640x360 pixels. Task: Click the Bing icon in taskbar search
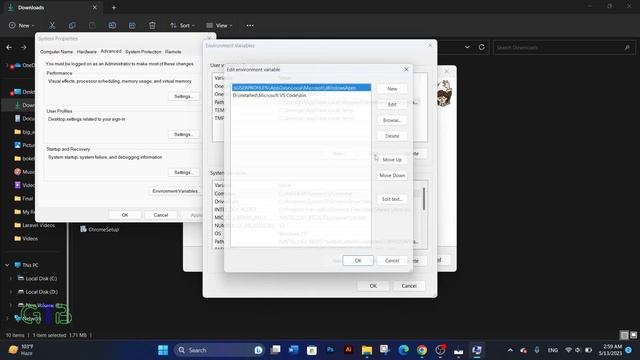(258, 350)
